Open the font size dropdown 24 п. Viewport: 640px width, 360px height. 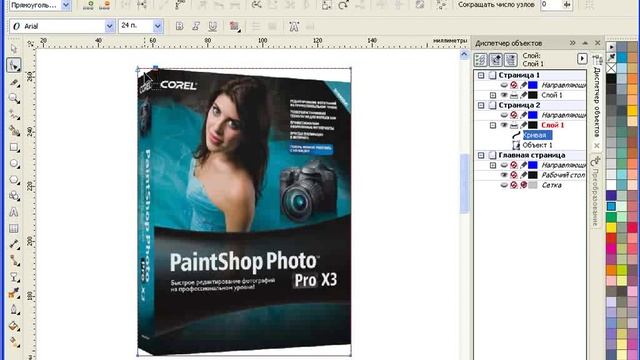(x=158, y=26)
